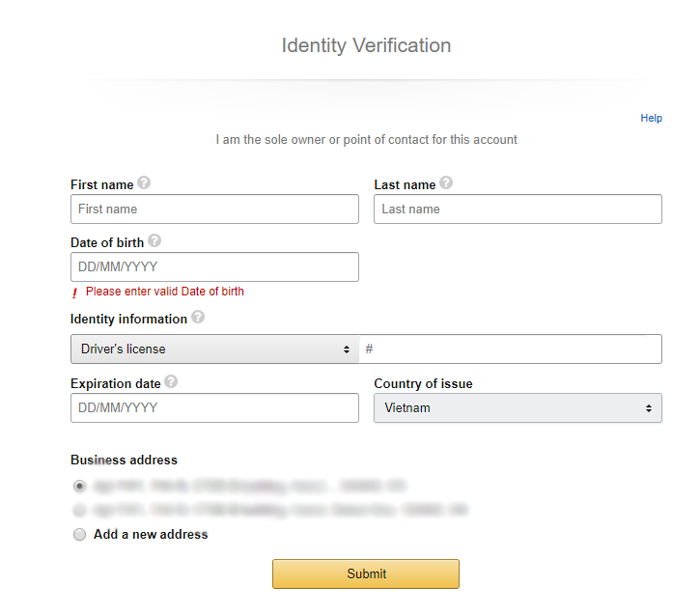Open the Date of birth help tooltip icon
Viewport: 700px width, 614px height.
tap(154, 241)
